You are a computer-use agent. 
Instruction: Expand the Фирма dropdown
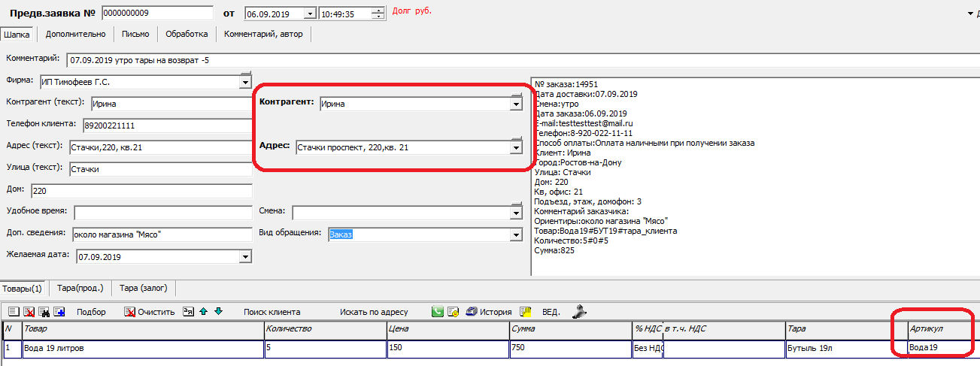245,82
